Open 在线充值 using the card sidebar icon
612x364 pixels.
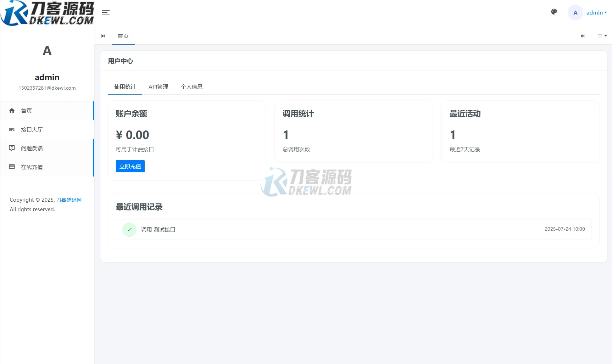click(12, 167)
